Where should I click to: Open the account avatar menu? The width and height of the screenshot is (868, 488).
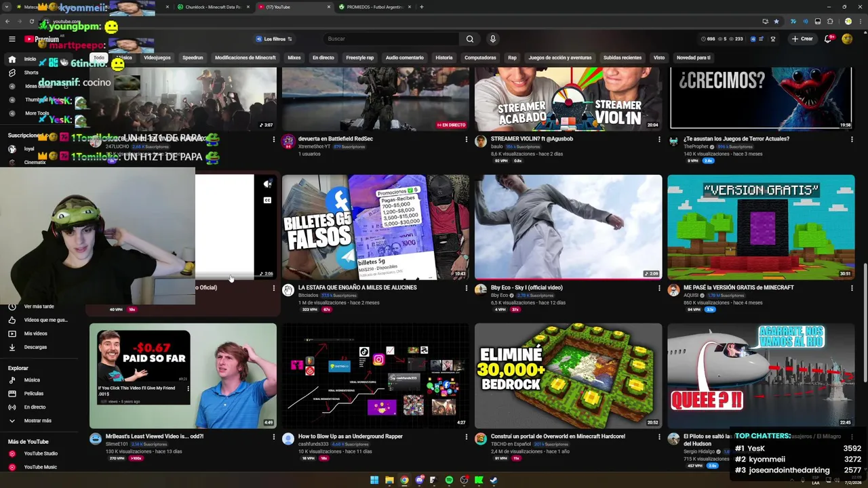click(x=847, y=39)
